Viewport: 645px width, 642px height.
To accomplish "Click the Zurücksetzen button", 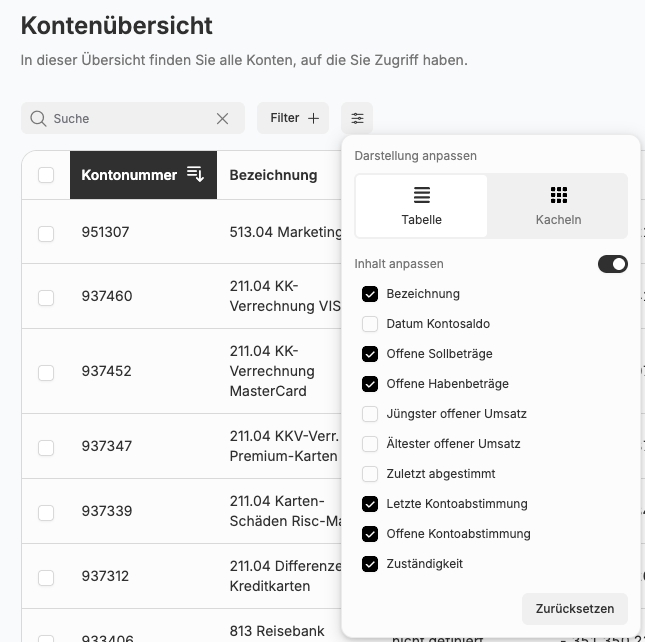I will pos(574,608).
